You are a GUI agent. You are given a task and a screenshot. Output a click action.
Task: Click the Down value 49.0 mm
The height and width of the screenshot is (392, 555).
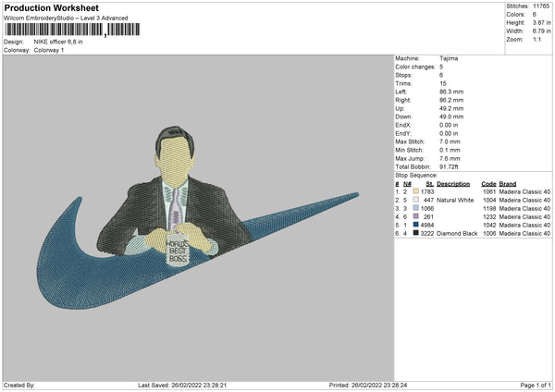(x=451, y=116)
